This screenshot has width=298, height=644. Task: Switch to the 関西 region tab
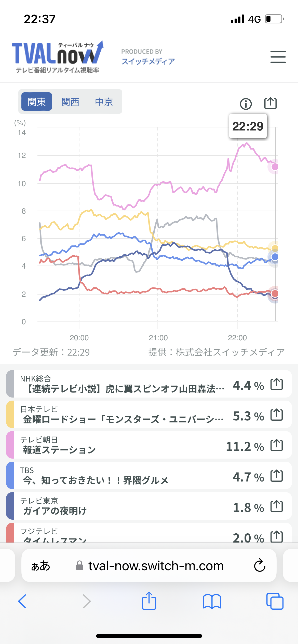pyautogui.click(x=70, y=102)
